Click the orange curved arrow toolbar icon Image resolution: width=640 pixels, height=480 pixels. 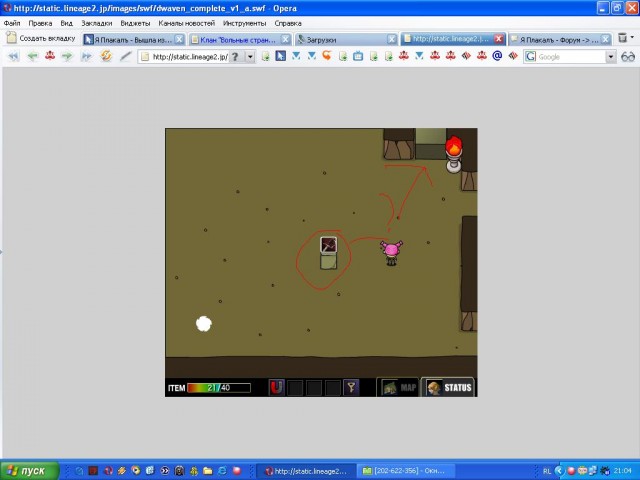327,56
